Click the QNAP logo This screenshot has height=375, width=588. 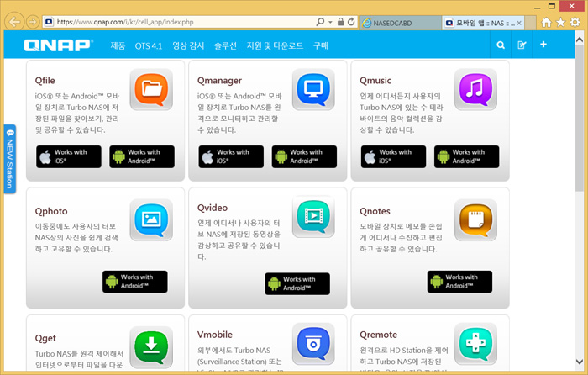point(58,45)
